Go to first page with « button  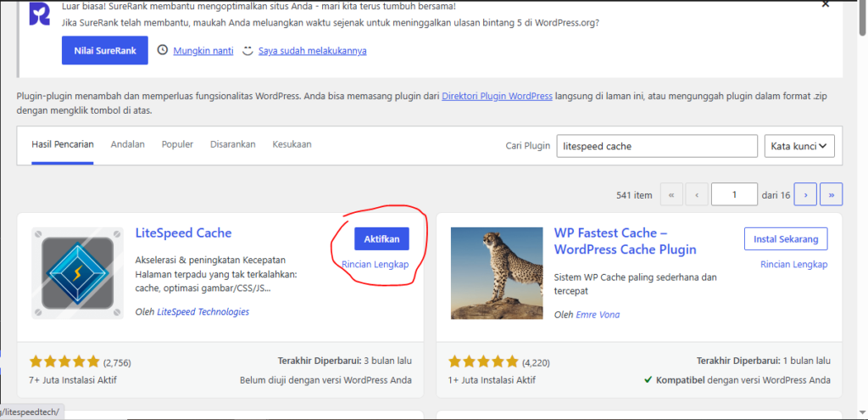(671, 194)
